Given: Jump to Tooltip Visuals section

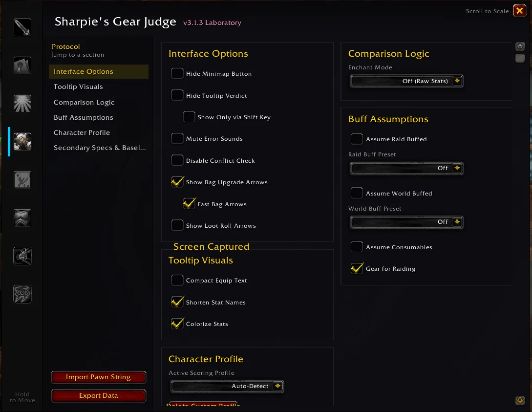Looking at the screenshot, I should tap(98, 87).
